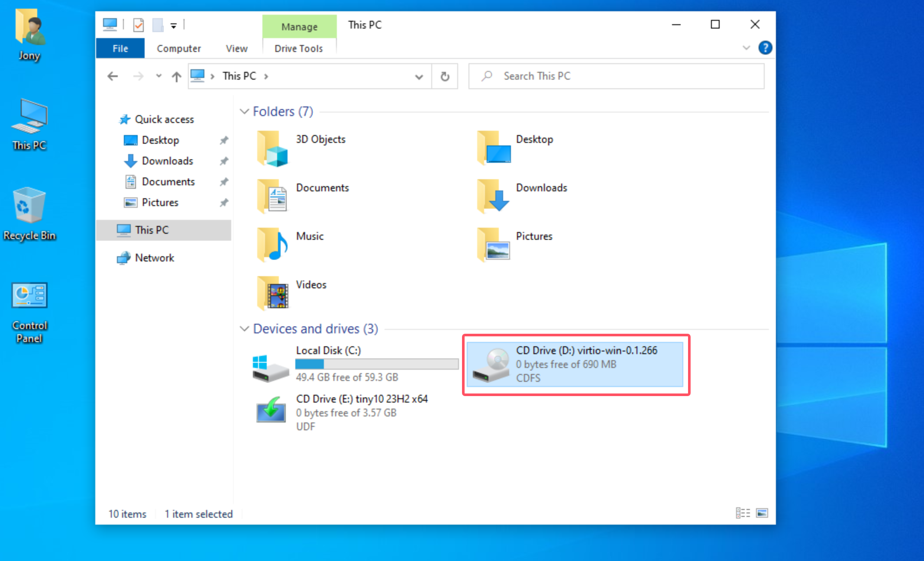Open the Help question mark icon
The height and width of the screenshot is (561, 924).
(x=765, y=48)
